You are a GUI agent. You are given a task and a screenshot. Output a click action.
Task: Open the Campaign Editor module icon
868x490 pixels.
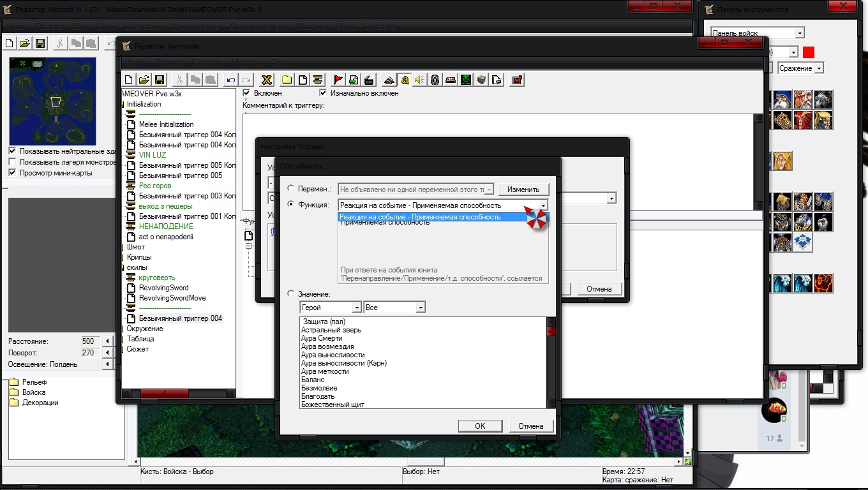tap(451, 80)
